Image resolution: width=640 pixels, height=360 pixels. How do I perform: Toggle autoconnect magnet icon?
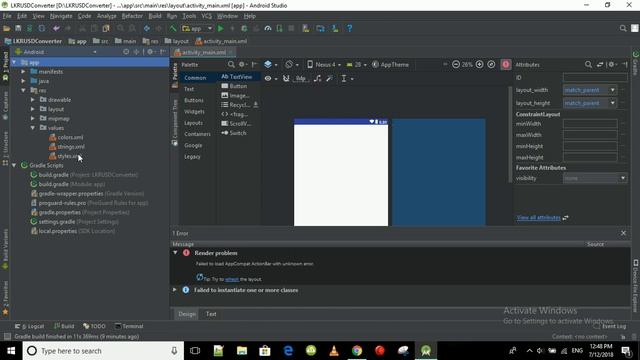[x=286, y=78]
